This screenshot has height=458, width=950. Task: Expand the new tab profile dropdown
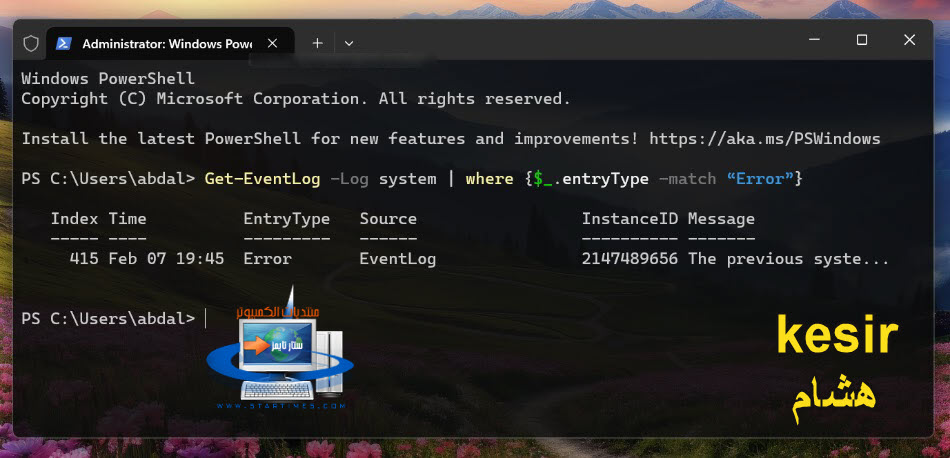click(349, 44)
